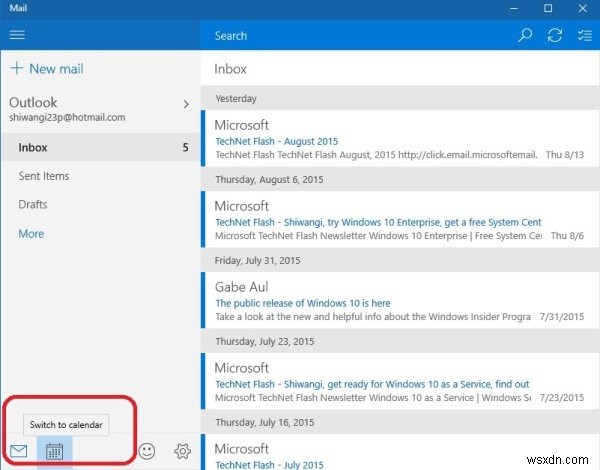This screenshot has height=470, width=600.
Task: Click Inbox unread count 5
Action: pyautogui.click(x=185, y=147)
